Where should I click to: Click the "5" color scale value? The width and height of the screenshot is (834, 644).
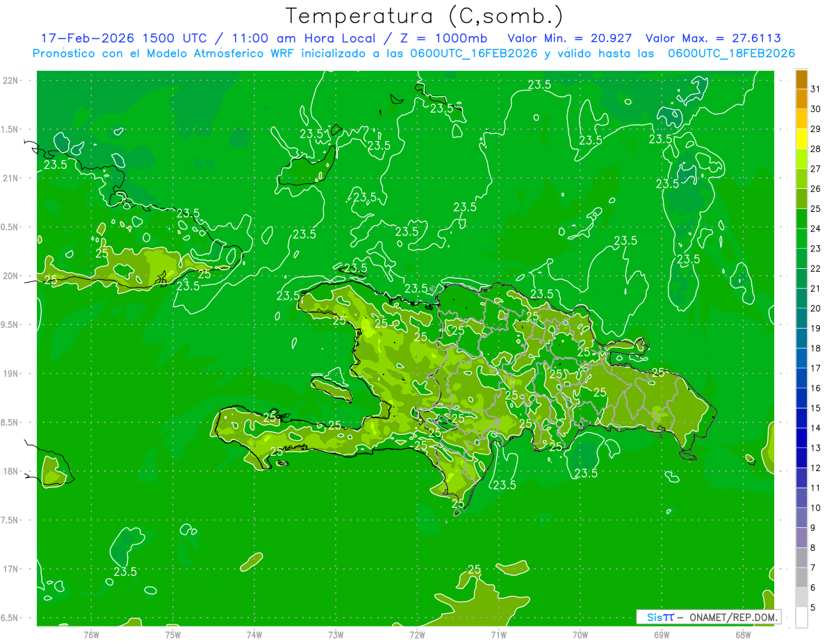pos(813,608)
